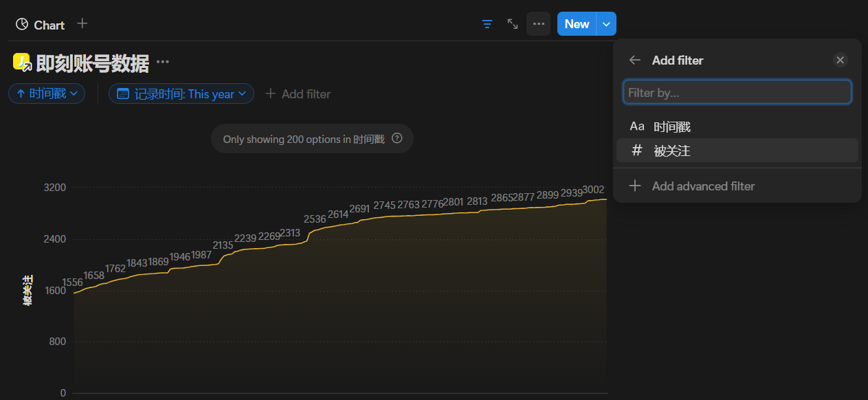Screen dimensions: 868x400
Task: Click back arrow in Add filter panel
Action: click(635, 60)
